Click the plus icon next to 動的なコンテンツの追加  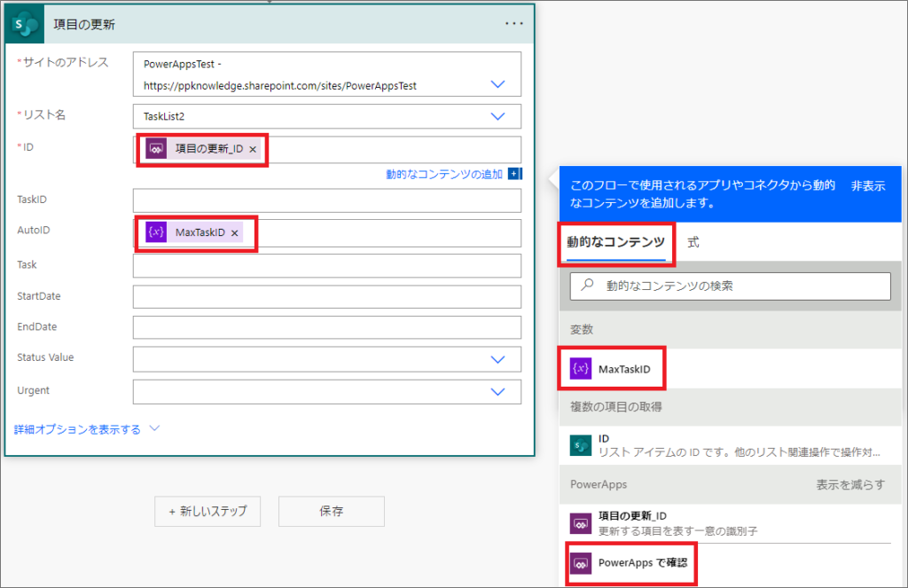[514, 175]
